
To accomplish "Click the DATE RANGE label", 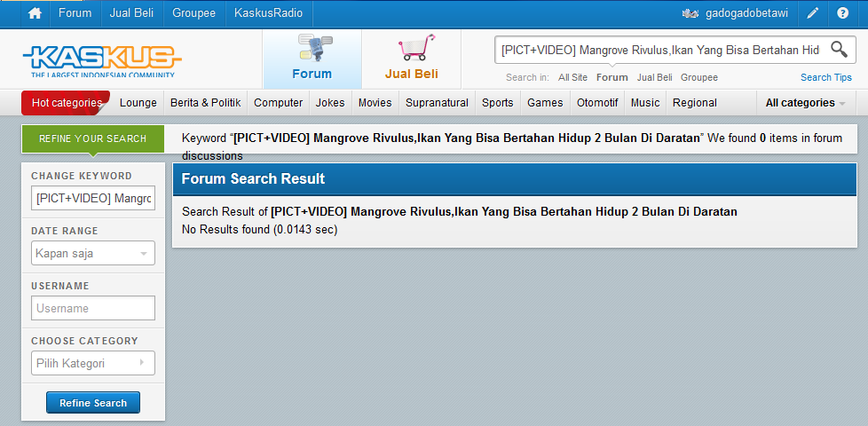I will point(65,231).
